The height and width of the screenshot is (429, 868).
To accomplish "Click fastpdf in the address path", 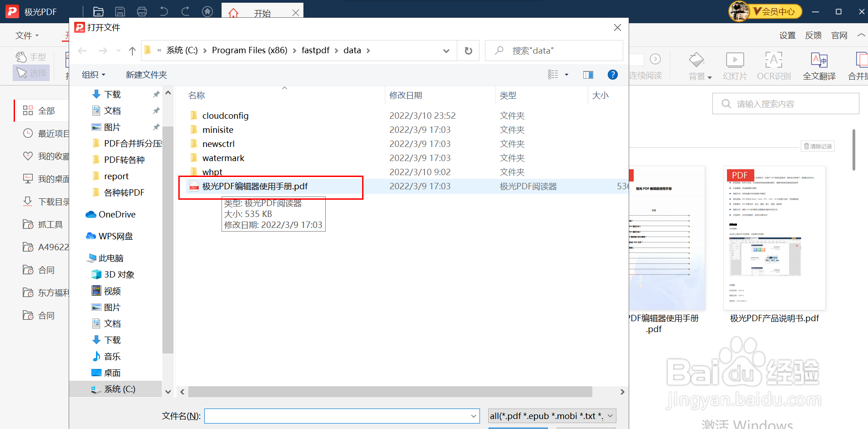I will pos(315,50).
